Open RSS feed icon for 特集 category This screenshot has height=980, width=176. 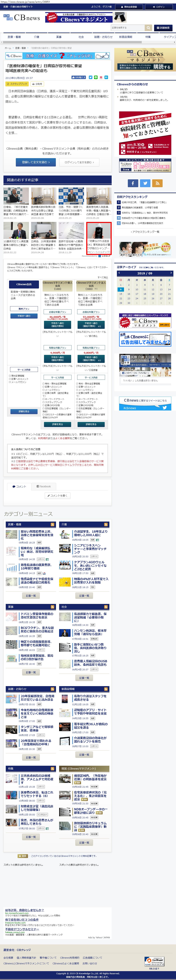[x=52, y=768]
